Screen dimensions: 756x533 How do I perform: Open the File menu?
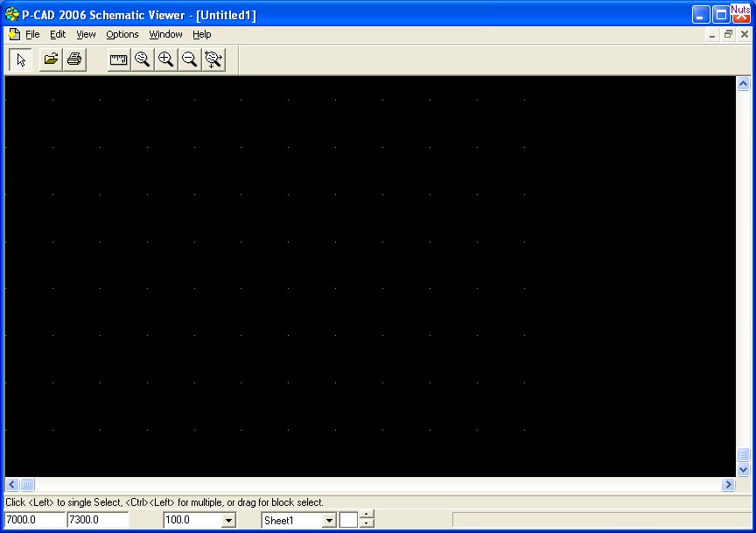tap(32, 34)
